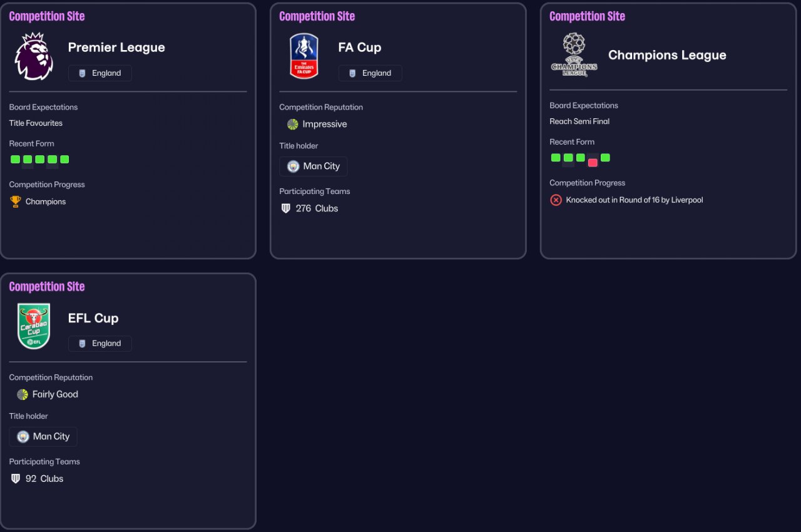
Task: Select the Title Favourites expectation text
Action: tap(36, 123)
